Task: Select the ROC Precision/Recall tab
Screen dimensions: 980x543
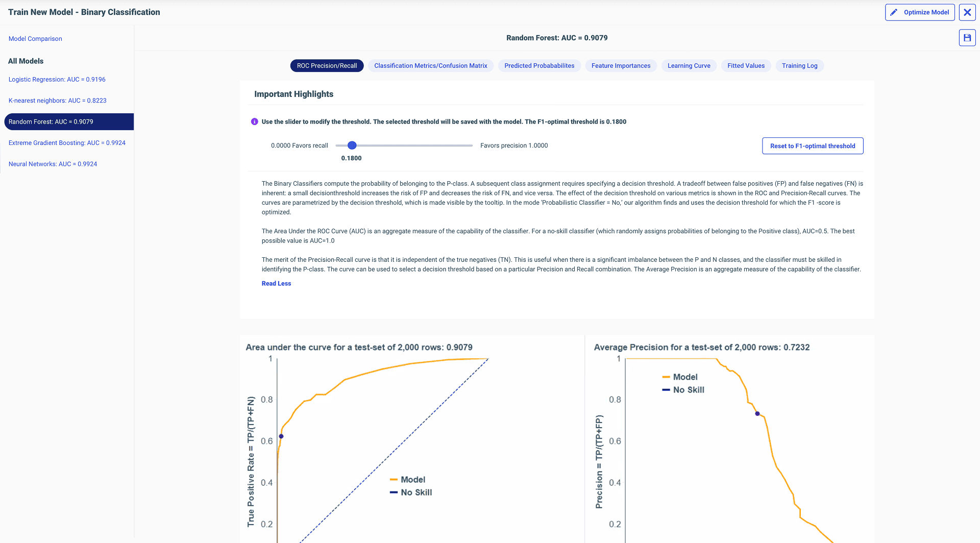Action: (x=327, y=66)
